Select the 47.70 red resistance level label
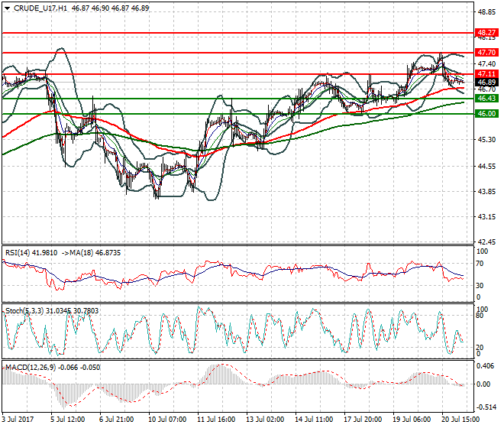Screen dimensions: 504x428 click(486, 53)
